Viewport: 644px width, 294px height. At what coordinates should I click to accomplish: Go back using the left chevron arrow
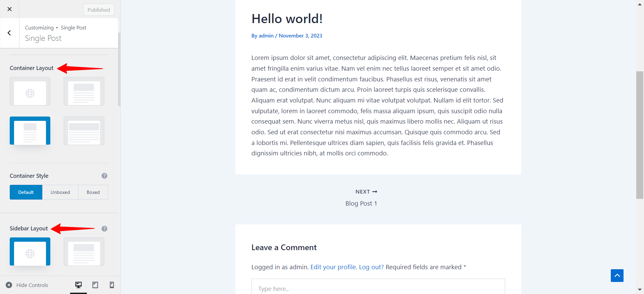[9, 33]
